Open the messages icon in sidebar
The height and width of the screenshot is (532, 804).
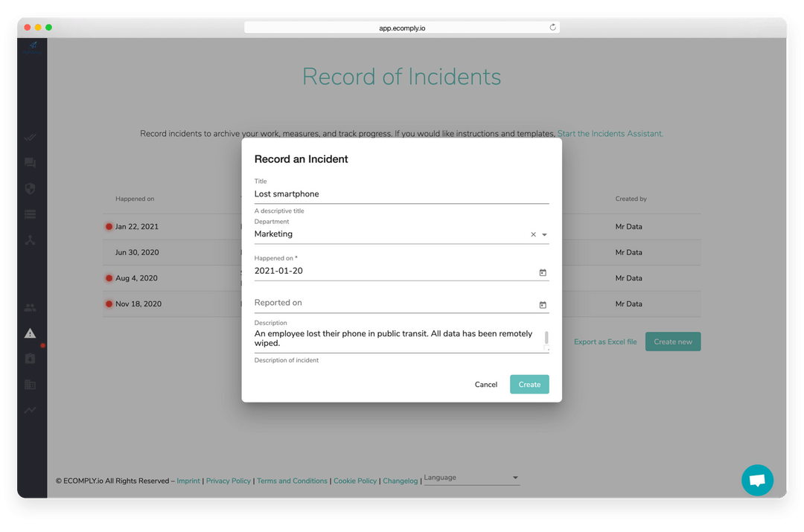[30, 162]
